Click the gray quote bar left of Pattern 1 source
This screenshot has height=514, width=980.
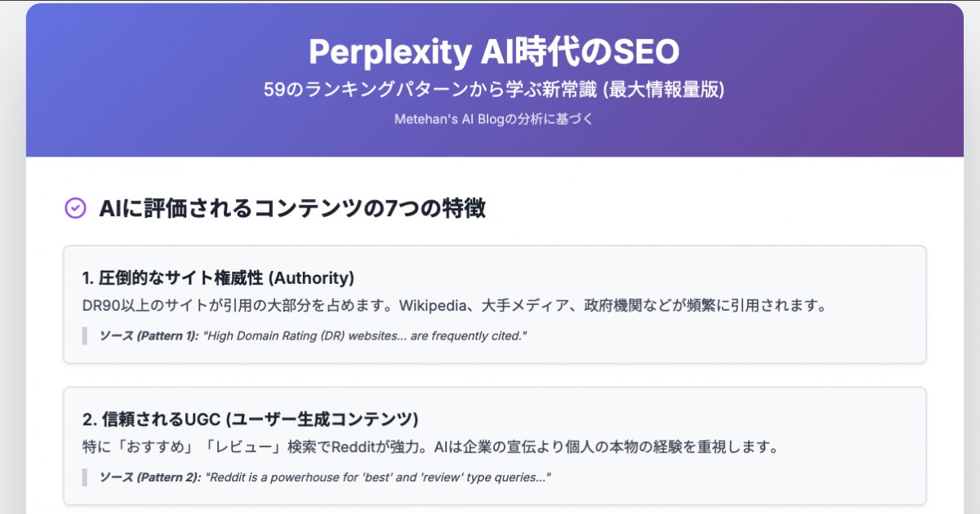84,335
